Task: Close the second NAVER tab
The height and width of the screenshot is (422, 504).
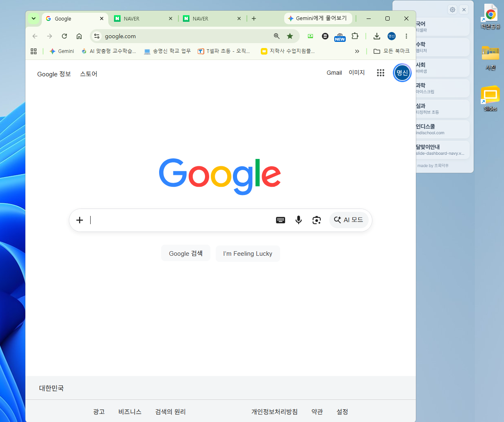Action: coord(239,18)
